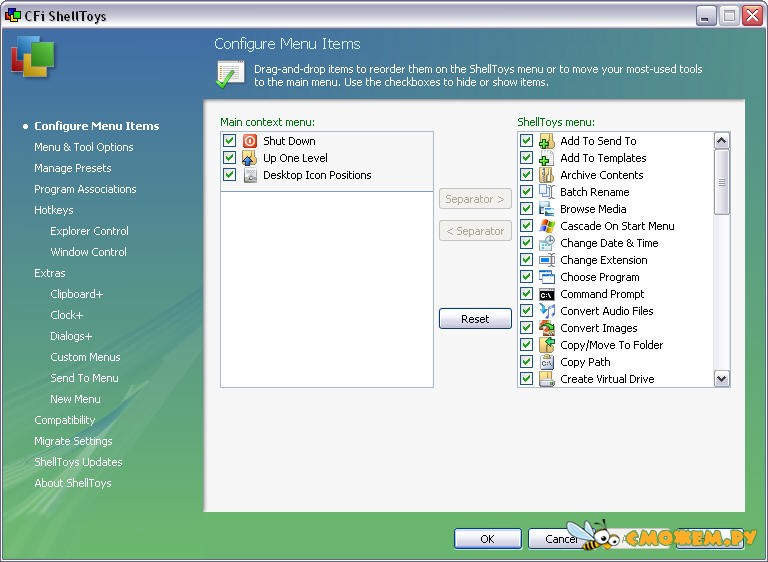Open ShellToys Updates
This screenshot has height=562, width=768.
[x=78, y=462]
